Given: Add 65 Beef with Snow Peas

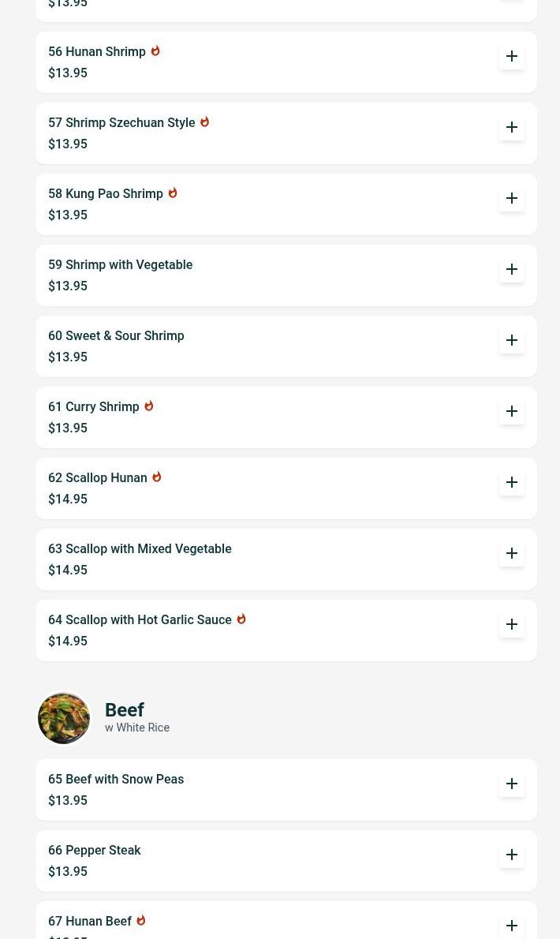Looking at the screenshot, I should click(512, 784).
